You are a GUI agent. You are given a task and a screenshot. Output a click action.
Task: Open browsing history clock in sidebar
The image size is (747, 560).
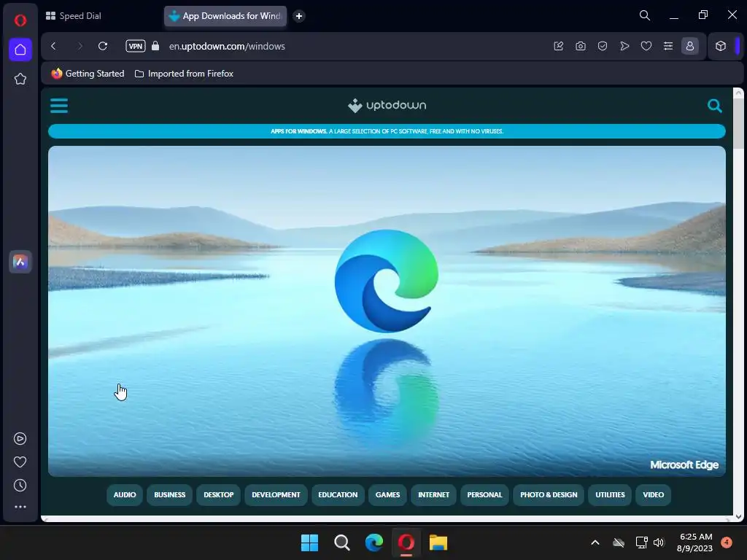pyautogui.click(x=20, y=485)
